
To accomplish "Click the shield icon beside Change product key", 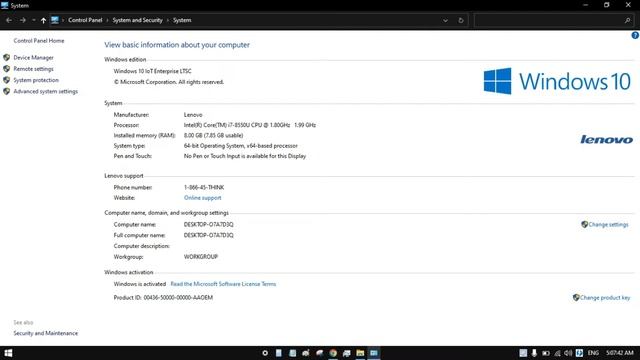I will pyautogui.click(x=576, y=298).
